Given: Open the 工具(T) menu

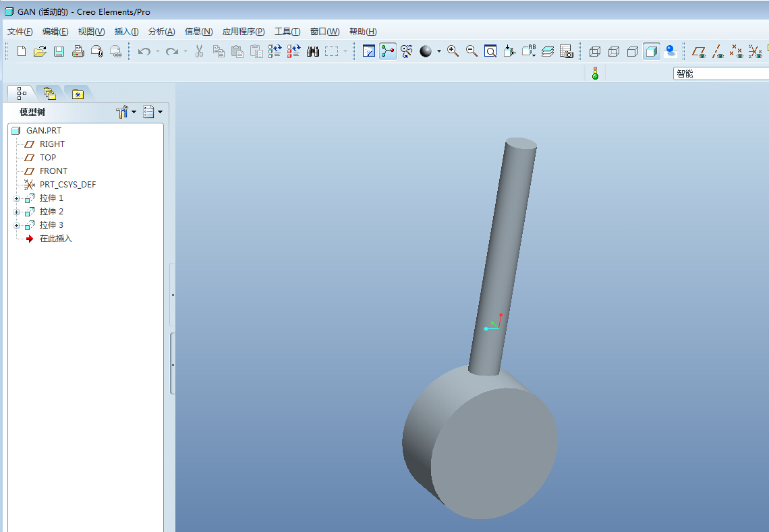Looking at the screenshot, I should click(x=287, y=32).
